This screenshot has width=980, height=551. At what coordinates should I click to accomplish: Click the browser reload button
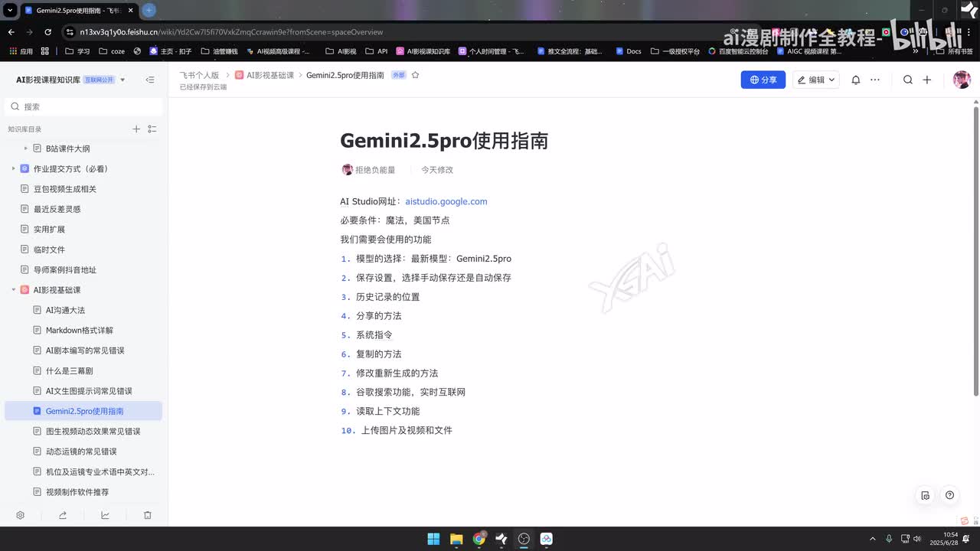pos(47,32)
